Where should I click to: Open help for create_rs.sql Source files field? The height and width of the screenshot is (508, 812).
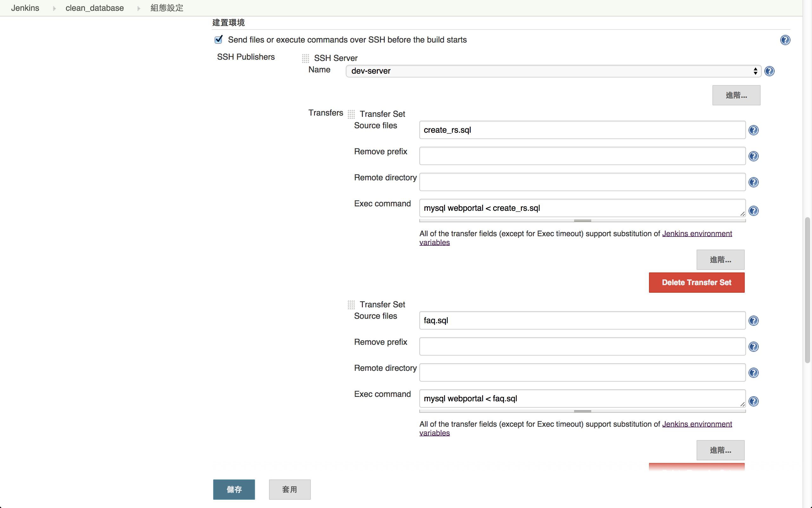click(754, 130)
